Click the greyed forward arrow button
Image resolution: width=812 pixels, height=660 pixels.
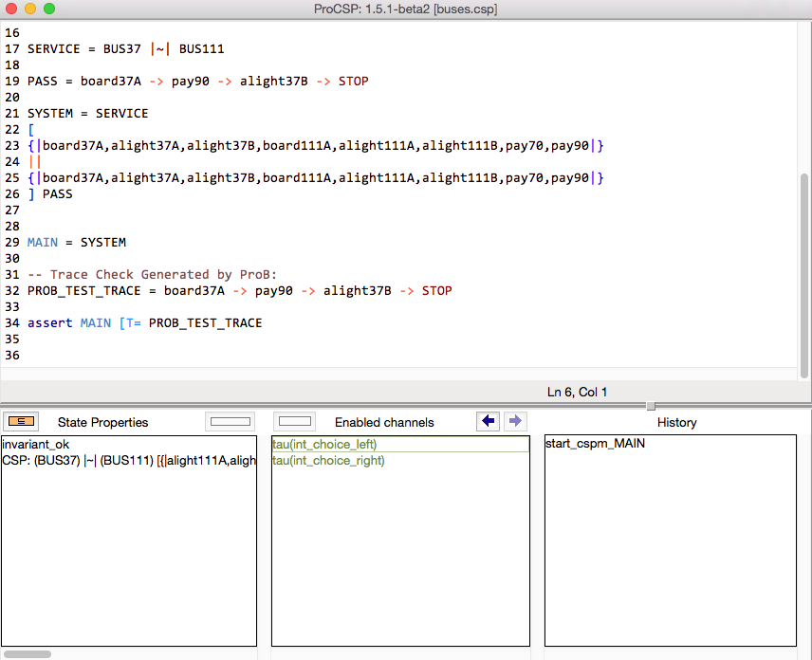514,421
